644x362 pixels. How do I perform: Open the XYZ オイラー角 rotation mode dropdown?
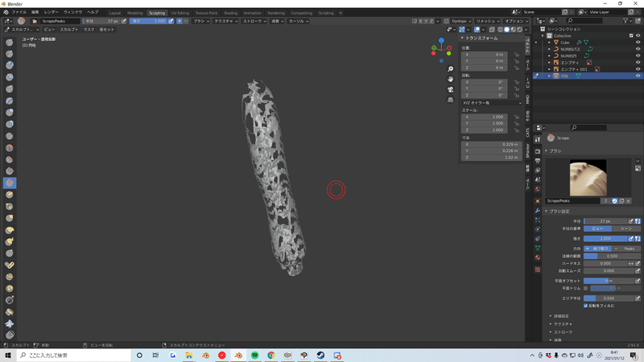(x=492, y=103)
